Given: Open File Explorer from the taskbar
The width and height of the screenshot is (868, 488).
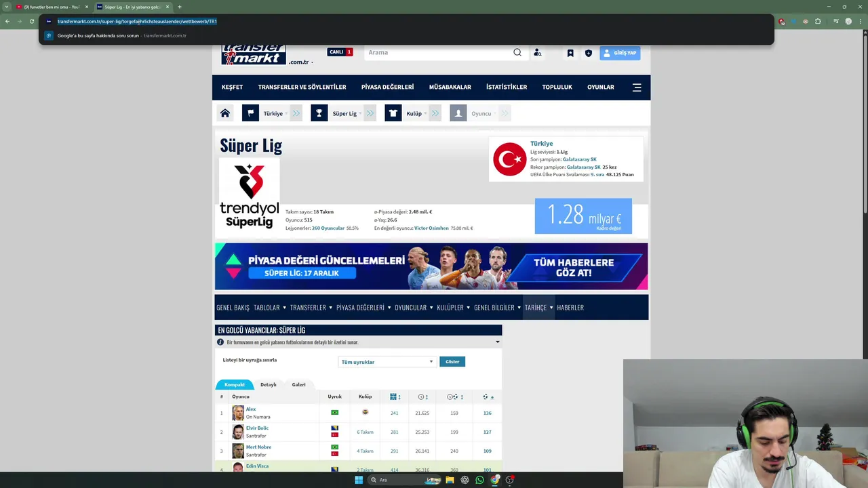Looking at the screenshot, I should coord(450,480).
